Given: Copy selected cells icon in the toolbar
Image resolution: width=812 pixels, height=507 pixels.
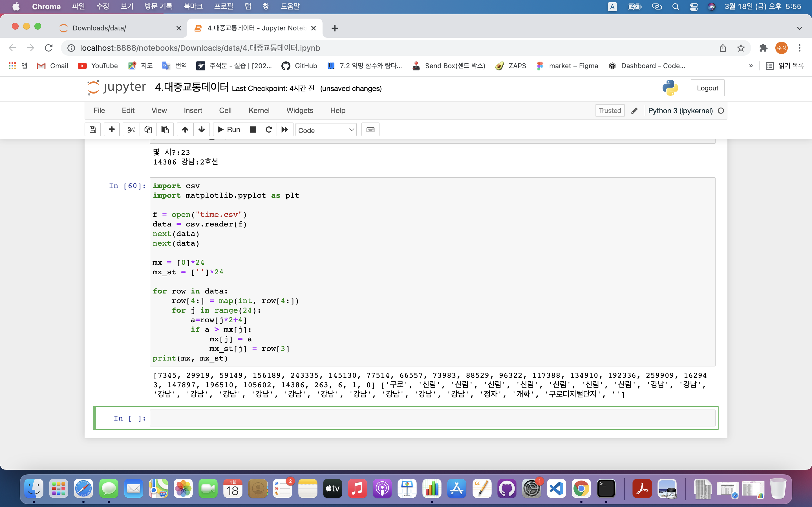Looking at the screenshot, I should pyautogui.click(x=148, y=130).
